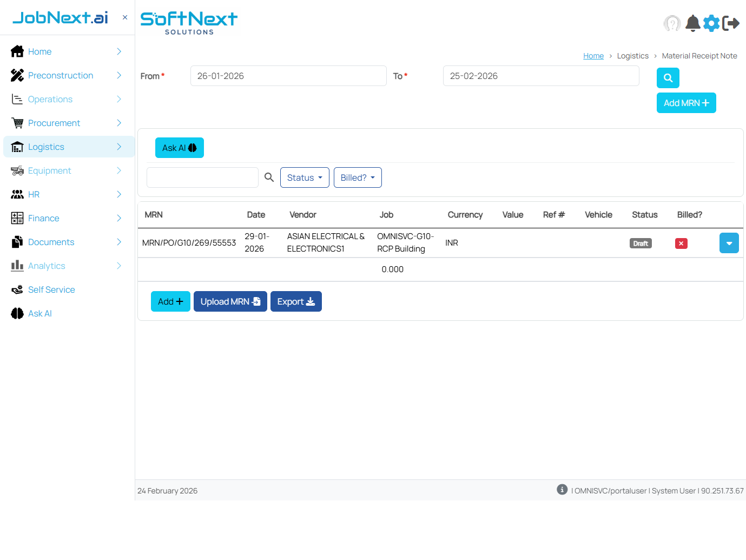Expand the Procurement menu in sidebar

[54, 123]
